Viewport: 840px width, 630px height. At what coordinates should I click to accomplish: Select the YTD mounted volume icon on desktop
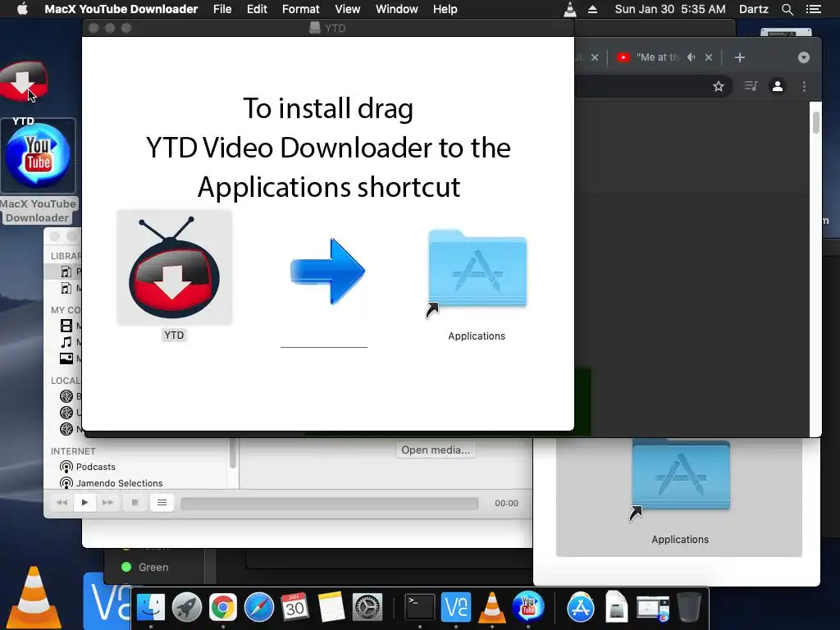pos(24,82)
